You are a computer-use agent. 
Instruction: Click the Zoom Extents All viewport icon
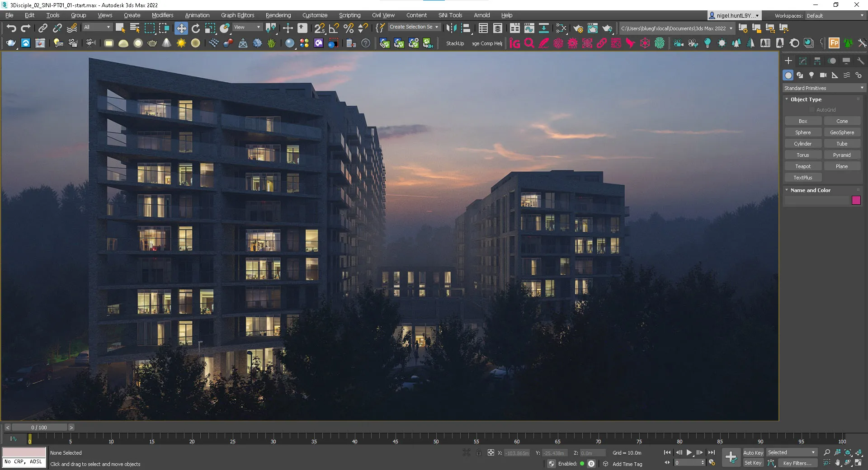(x=859, y=452)
